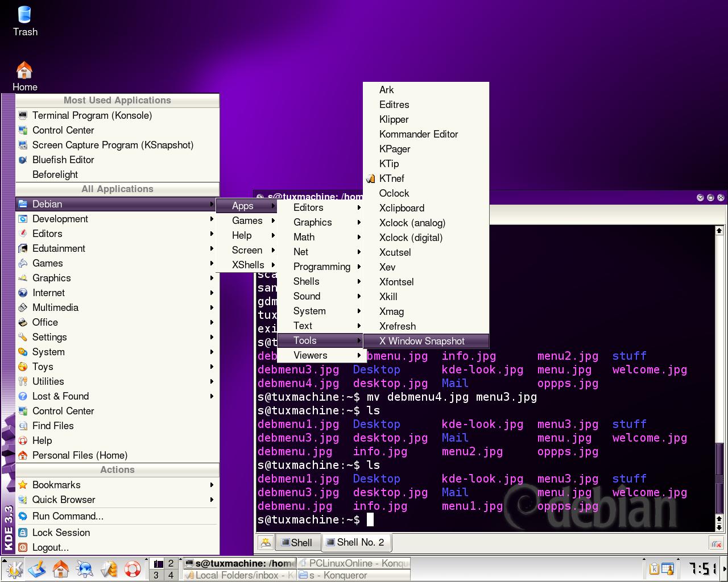Click the Internet globe menu icon
The width and height of the screenshot is (728, 582).
pos(23,293)
